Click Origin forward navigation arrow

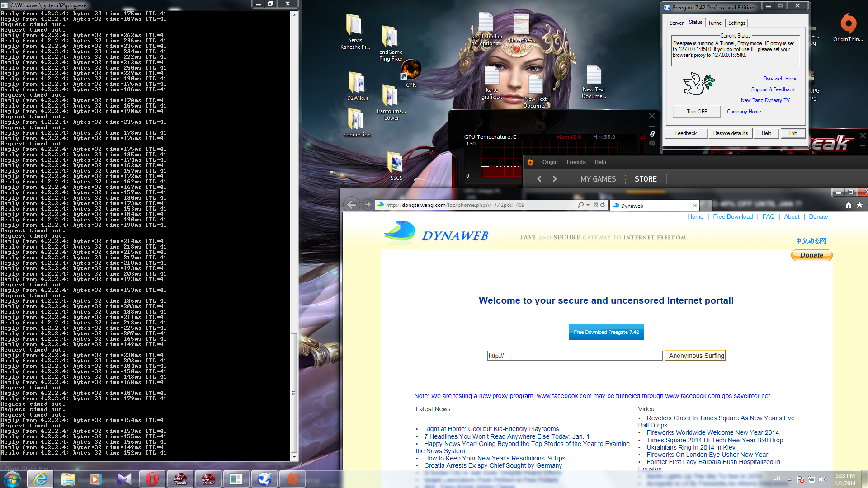coord(555,179)
